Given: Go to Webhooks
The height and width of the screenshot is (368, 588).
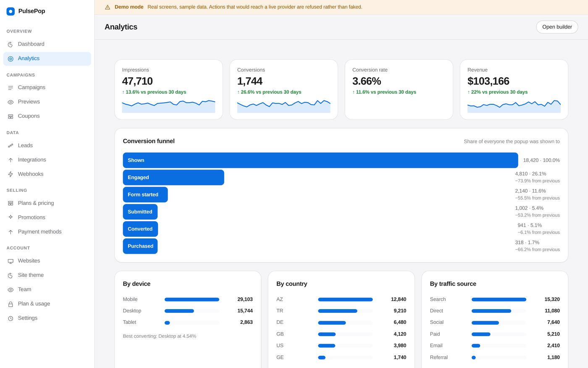Looking at the screenshot, I should coord(47,174).
